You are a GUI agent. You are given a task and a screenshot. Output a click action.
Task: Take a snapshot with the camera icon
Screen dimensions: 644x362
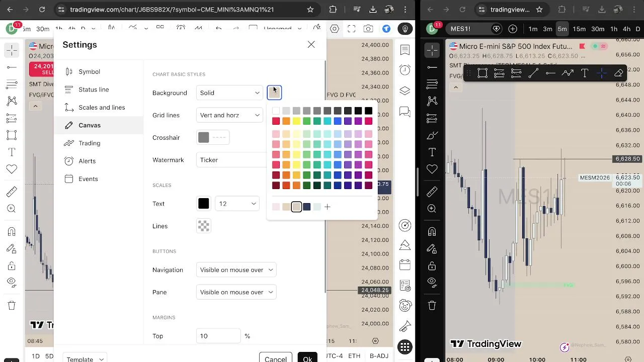368,29
